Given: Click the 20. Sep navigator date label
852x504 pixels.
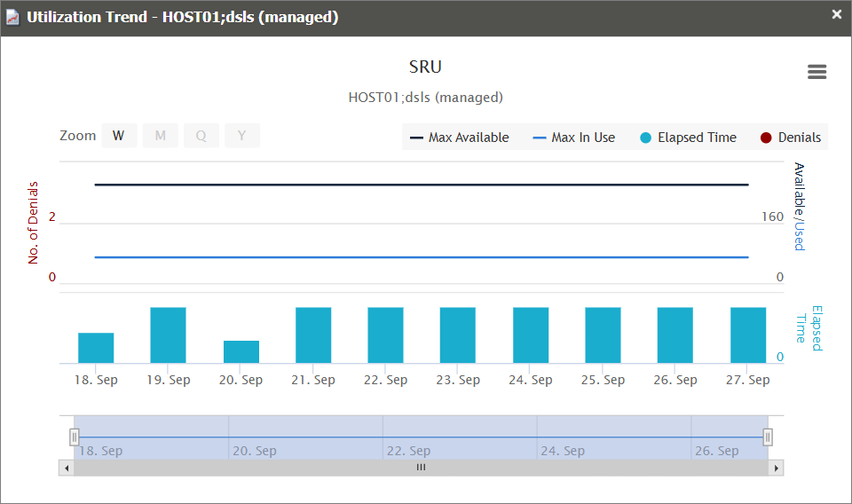Looking at the screenshot, I should point(255,451).
